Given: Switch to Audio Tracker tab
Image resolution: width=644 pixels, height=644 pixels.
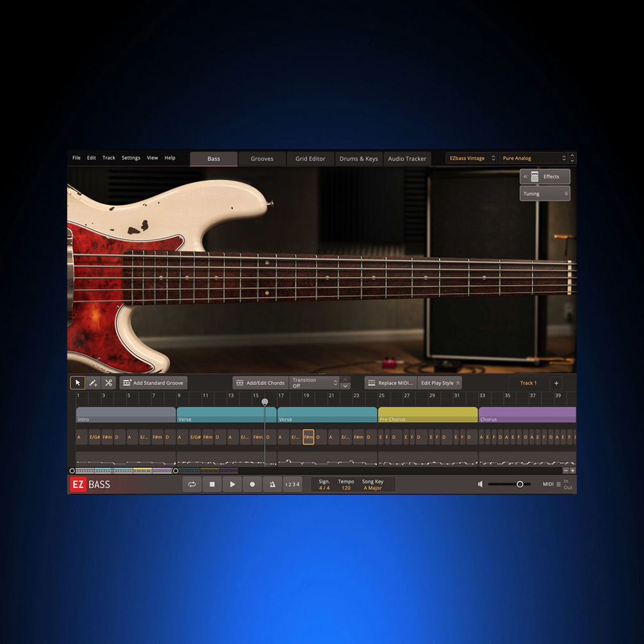Looking at the screenshot, I should point(407,158).
